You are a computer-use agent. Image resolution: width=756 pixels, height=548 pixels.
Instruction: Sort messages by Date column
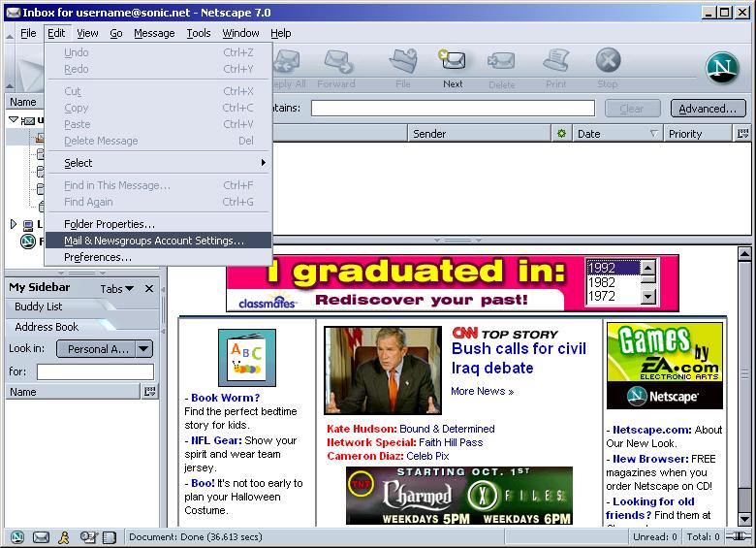tap(616, 134)
